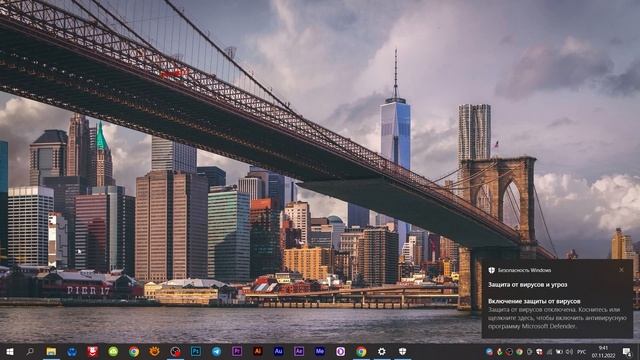This screenshot has width=640, height=360.
Task: Open the dark round app icon left of Photoshop
Action: point(175,351)
